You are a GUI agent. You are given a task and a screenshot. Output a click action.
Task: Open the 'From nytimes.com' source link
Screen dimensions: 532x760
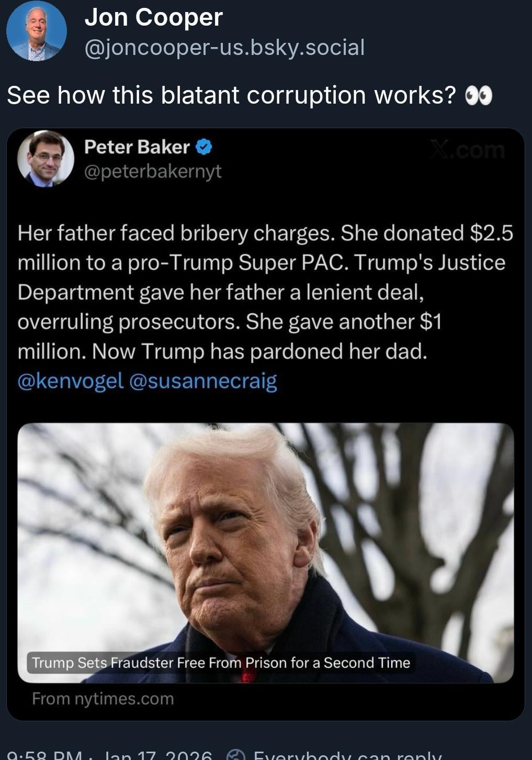(103, 699)
